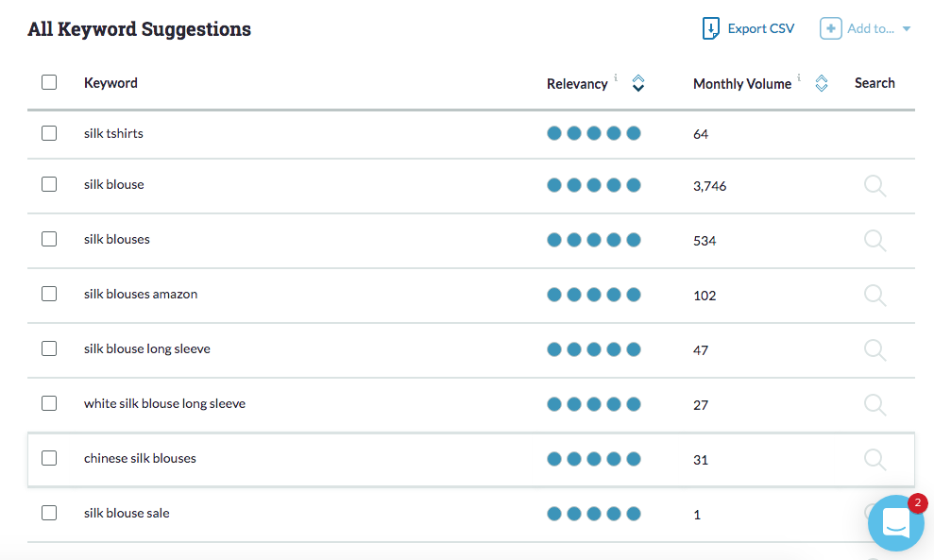This screenshot has height=560, width=934.
Task: Click search magnifier for chinese silk blouses
Action: (875, 460)
